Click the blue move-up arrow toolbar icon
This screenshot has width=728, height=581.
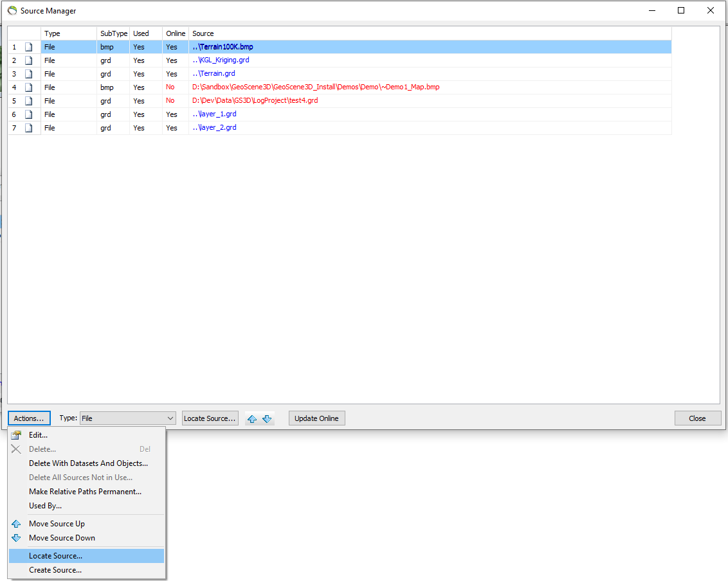click(252, 418)
